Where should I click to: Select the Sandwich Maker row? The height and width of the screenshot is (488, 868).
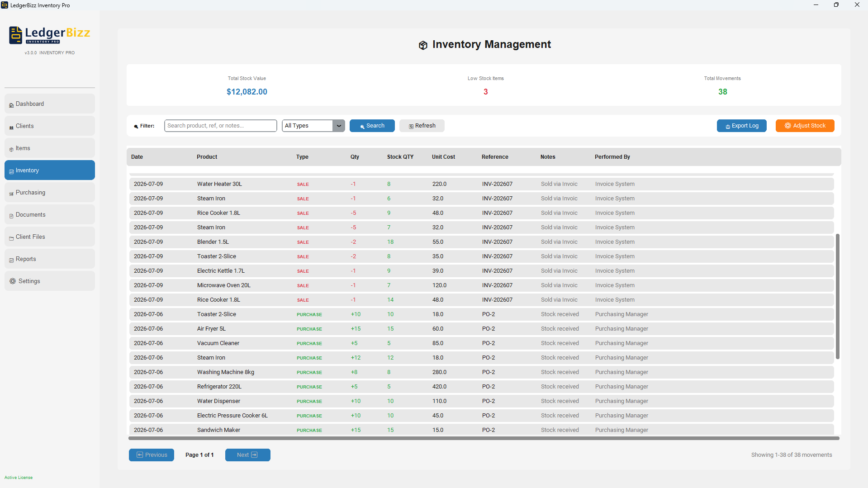coord(482,430)
